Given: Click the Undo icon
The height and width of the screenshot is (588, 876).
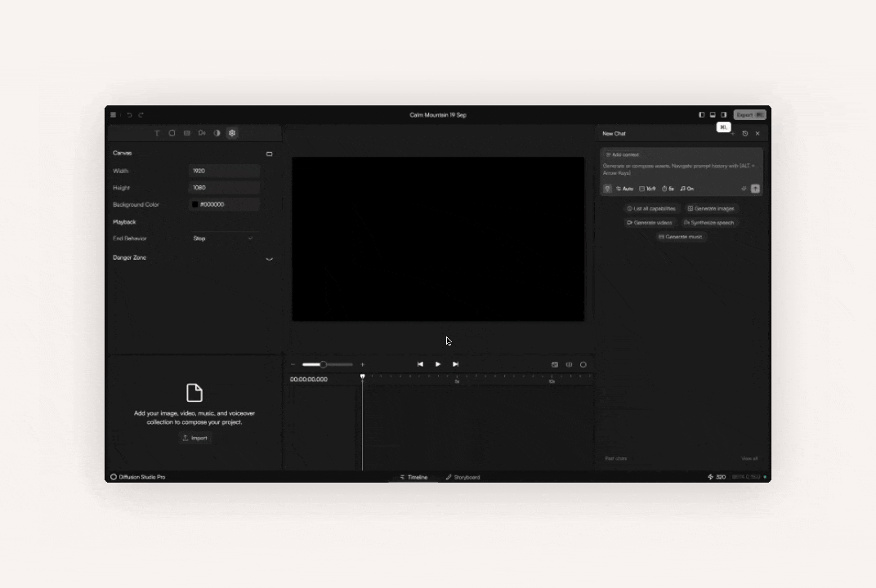Looking at the screenshot, I should tap(129, 115).
